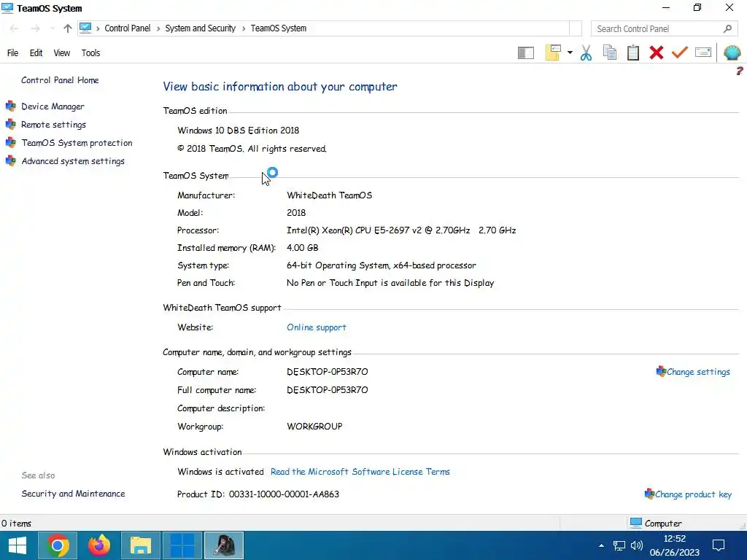This screenshot has width=747, height=560.
Task: Click the computer name DESKTOP-0P53R7O value
Action: tap(328, 372)
